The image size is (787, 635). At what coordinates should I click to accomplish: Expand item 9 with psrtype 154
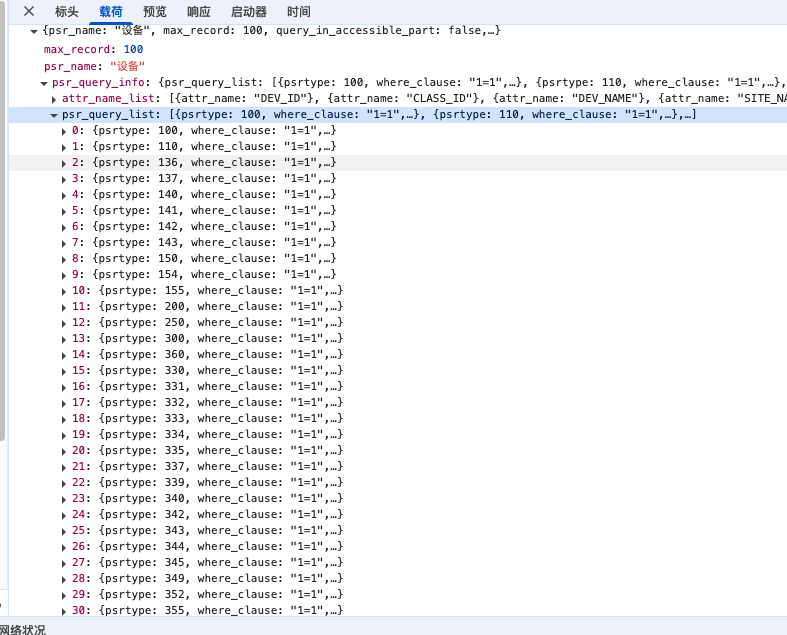pyautogui.click(x=64, y=276)
